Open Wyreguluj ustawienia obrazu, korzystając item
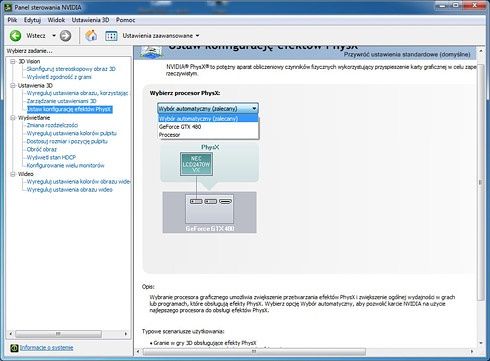 pos(77,93)
